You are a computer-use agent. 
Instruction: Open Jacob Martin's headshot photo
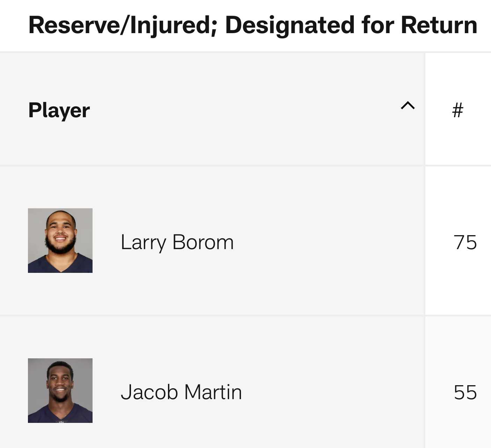click(60, 390)
